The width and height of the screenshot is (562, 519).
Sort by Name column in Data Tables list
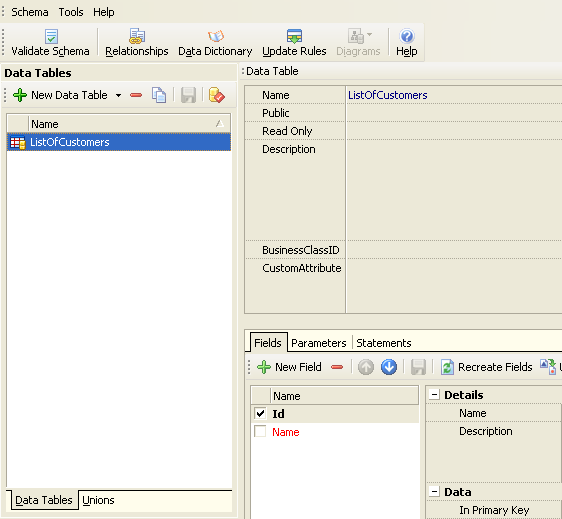click(x=129, y=124)
